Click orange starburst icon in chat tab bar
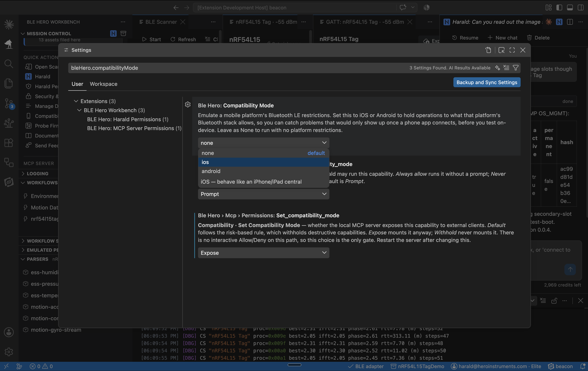The width and height of the screenshot is (588, 371). (549, 22)
